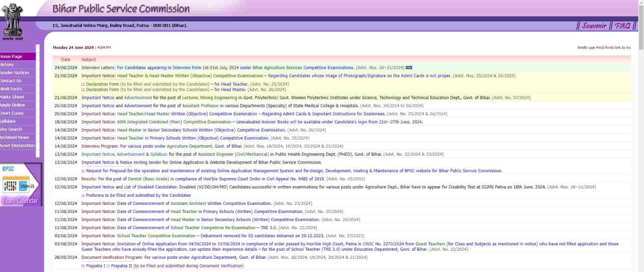Open Proforma to be filled by Candidates
Viewport: 644px width, 272px height.
tap(138, 195)
